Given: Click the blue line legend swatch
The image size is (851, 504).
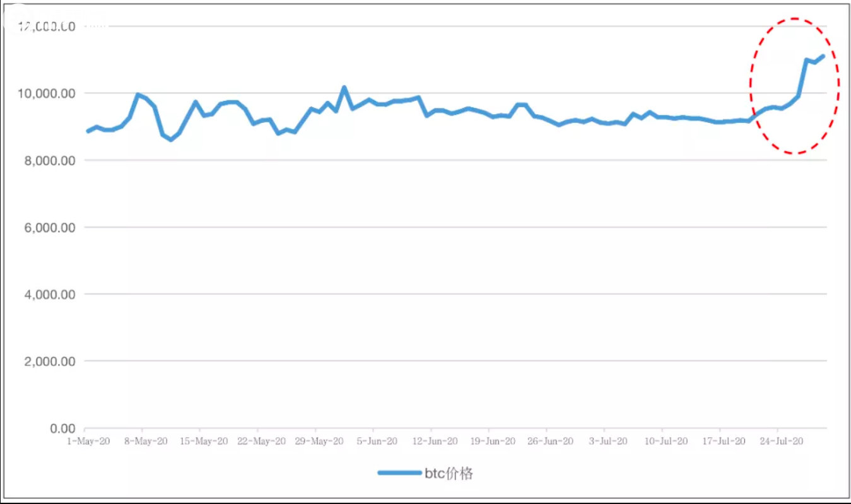Looking at the screenshot, I should (x=399, y=473).
